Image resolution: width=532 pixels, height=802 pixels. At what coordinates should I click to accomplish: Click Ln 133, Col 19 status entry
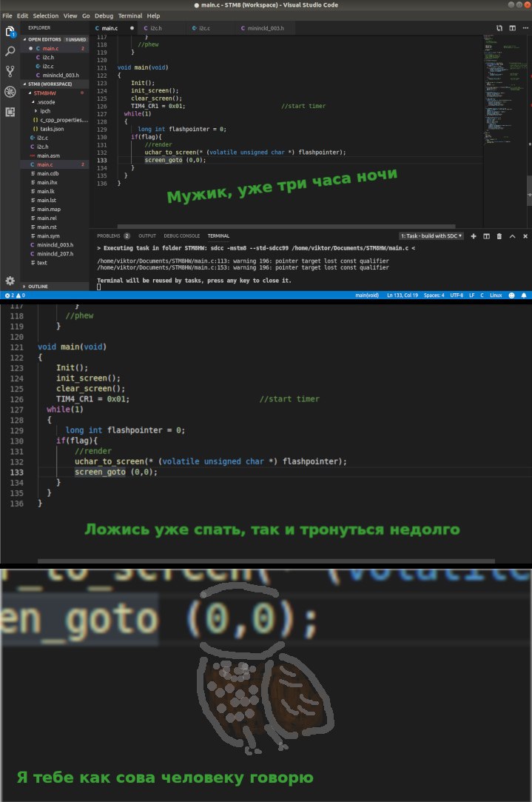pos(403,295)
